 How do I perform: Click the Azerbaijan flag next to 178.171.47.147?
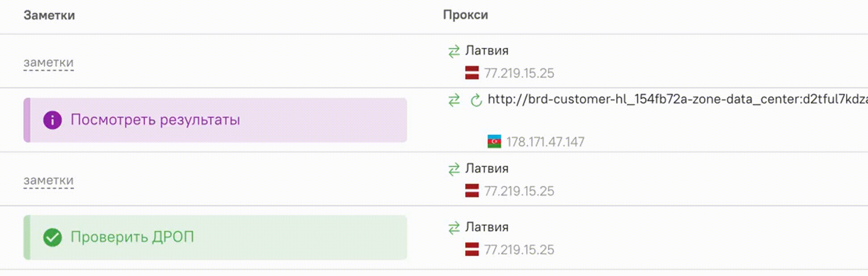pos(494,141)
